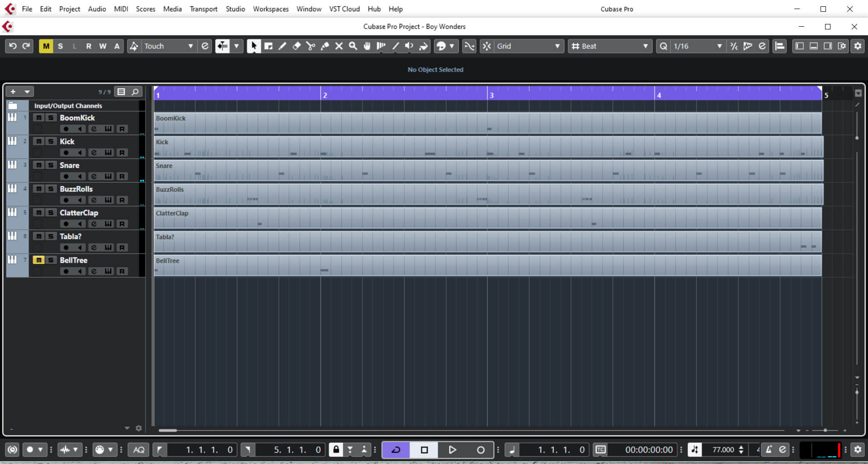Open the auto-scroll settings dropdown arrow
This screenshot has width=868, height=464.
point(236,46)
